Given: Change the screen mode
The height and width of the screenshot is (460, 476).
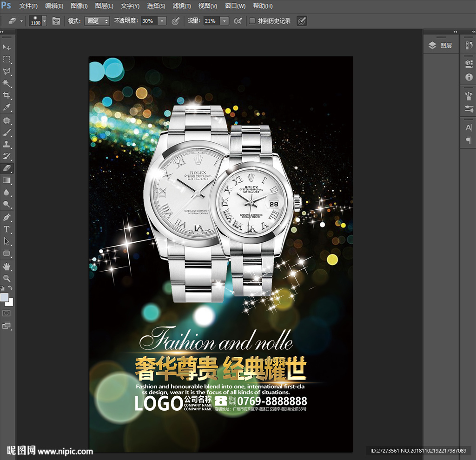Looking at the screenshot, I should pos(7,326).
